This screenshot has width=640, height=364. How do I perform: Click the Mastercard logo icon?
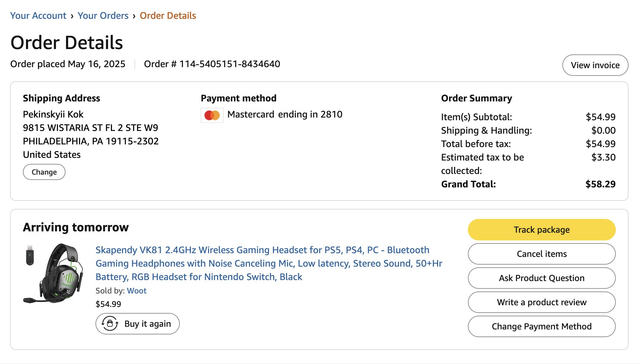(x=212, y=115)
